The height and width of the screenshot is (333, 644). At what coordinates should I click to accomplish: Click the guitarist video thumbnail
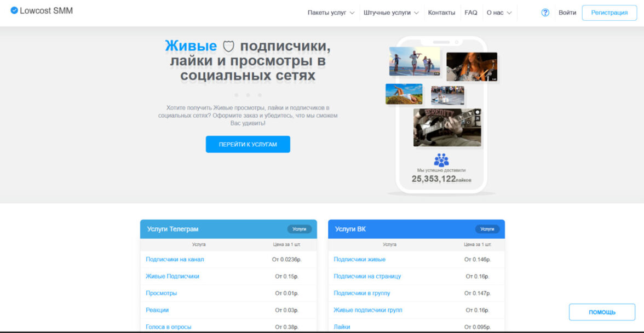click(447, 127)
